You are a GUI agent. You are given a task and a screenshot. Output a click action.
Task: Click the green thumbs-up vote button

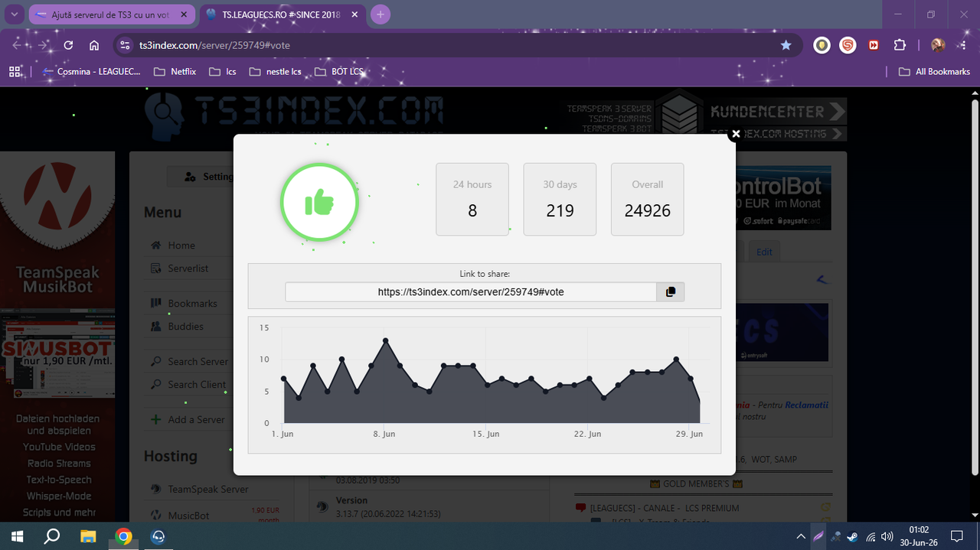319,203
